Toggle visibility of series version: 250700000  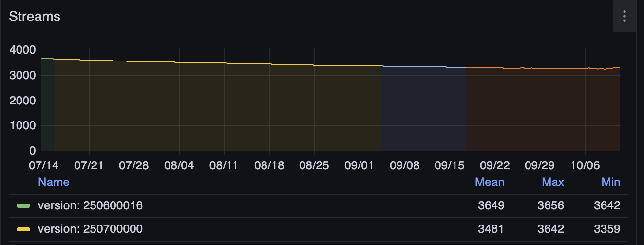[90, 229]
